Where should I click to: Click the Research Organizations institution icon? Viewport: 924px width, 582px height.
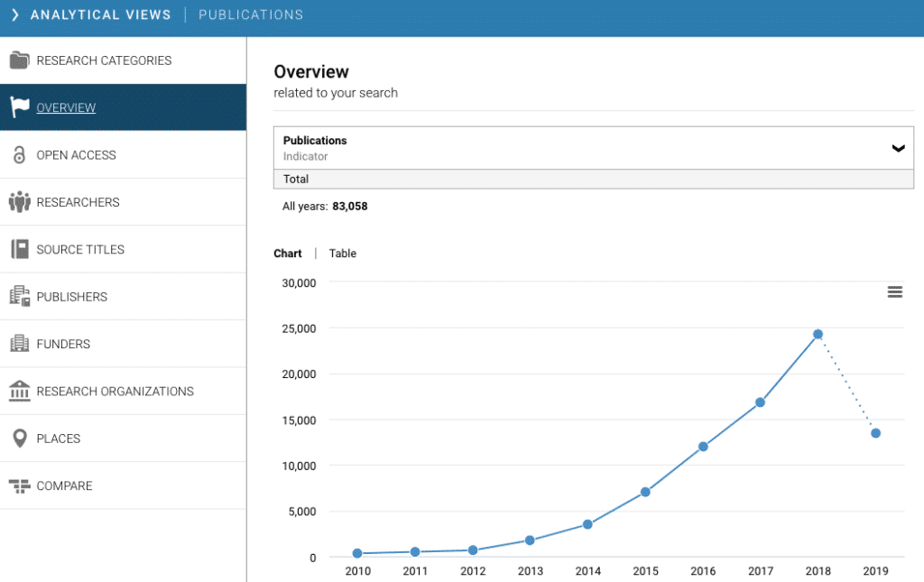[x=19, y=391]
